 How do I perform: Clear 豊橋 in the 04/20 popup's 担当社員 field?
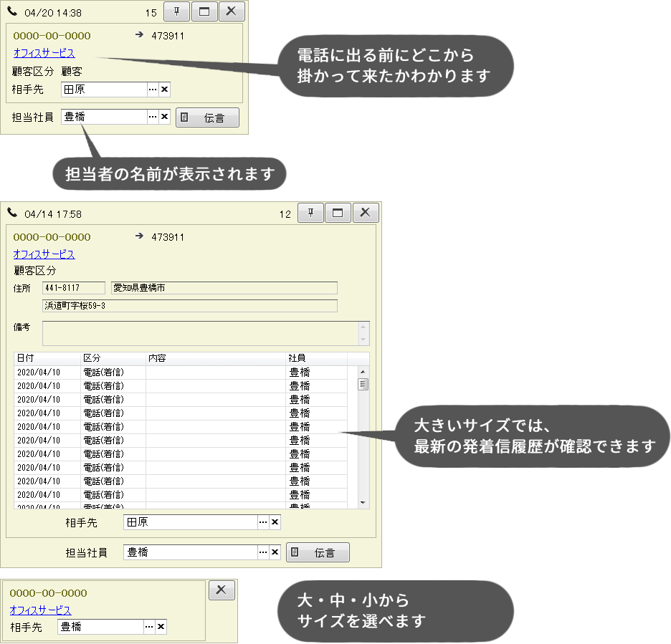coord(164,117)
